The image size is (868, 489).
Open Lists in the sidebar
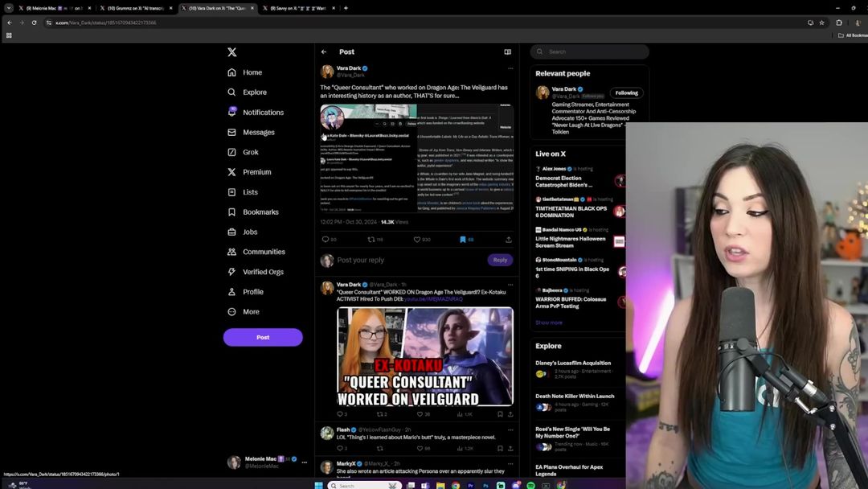click(243, 192)
